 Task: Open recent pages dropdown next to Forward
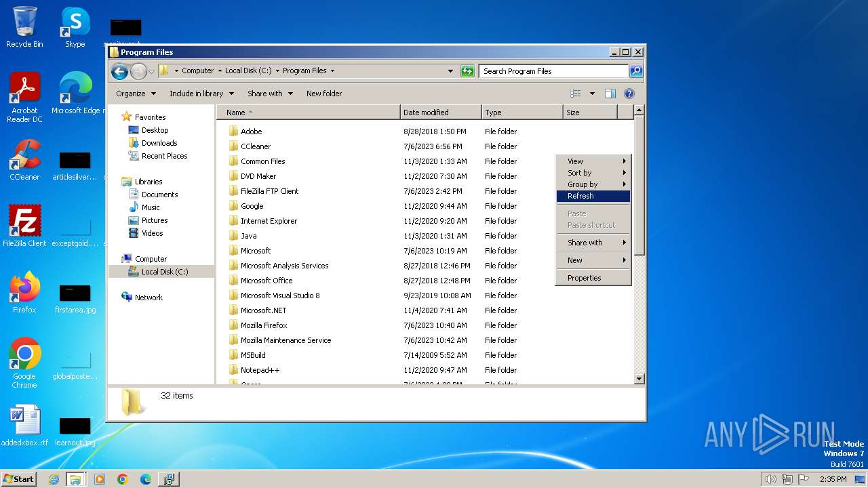(x=151, y=71)
